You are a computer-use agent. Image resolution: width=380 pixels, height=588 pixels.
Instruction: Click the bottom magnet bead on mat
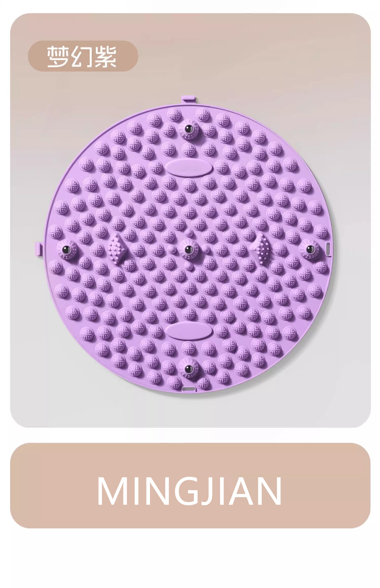[x=188, y=369]
